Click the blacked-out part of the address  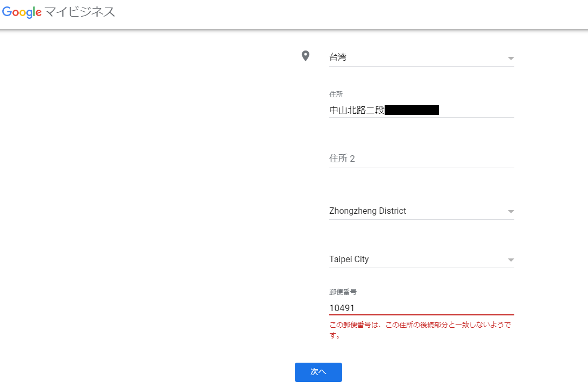tap(412, 110)
